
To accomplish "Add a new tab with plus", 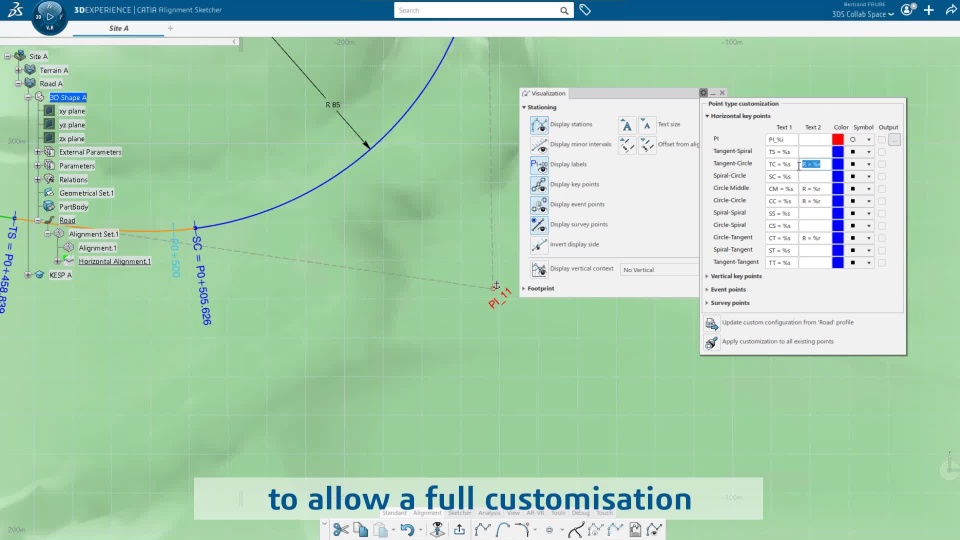I will (170, 28).
